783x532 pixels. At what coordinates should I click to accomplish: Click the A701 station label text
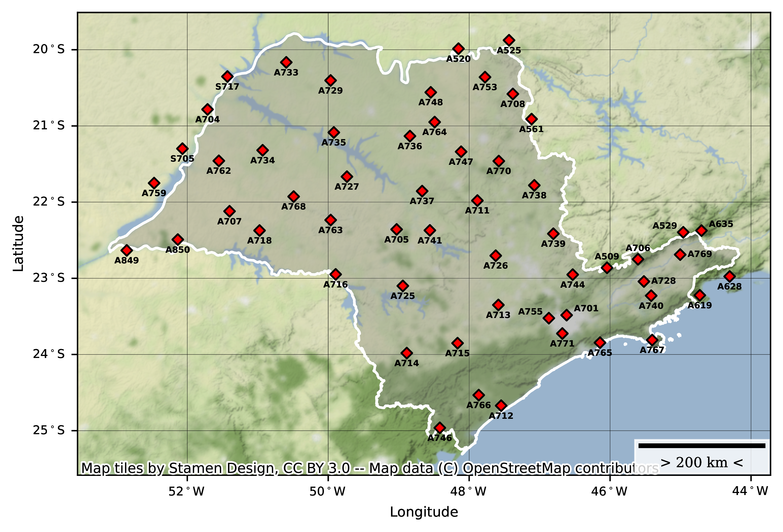(x=586, y=308)
